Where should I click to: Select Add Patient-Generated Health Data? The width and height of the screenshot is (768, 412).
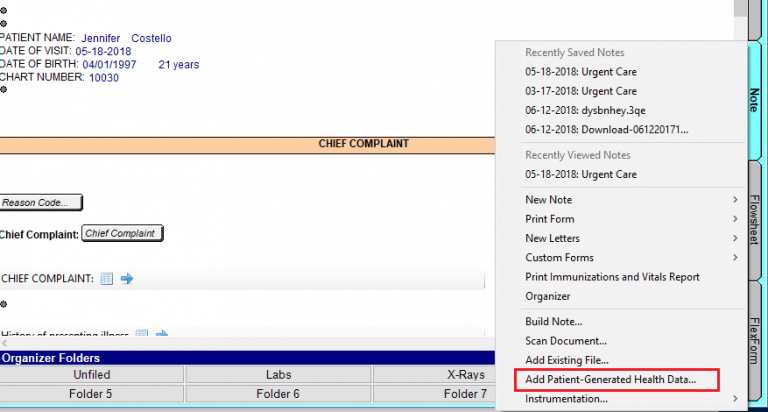(616, 380)
